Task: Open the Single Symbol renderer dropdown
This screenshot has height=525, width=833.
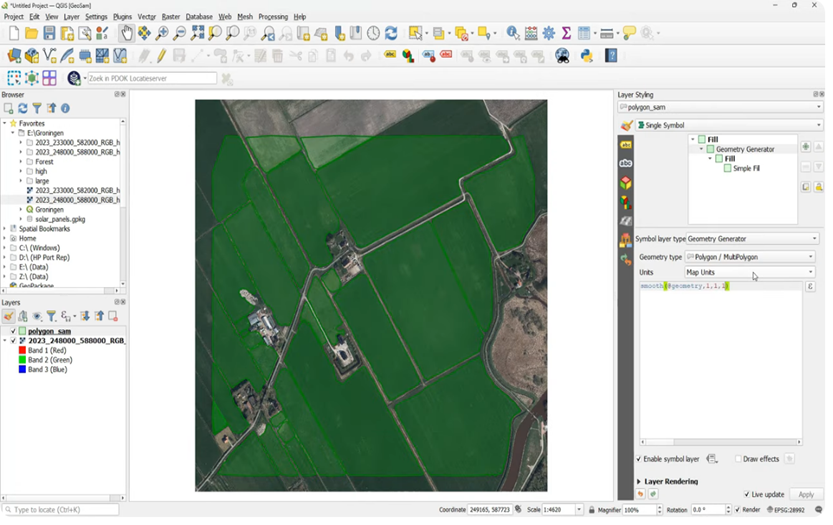Action: pos(729,125)
